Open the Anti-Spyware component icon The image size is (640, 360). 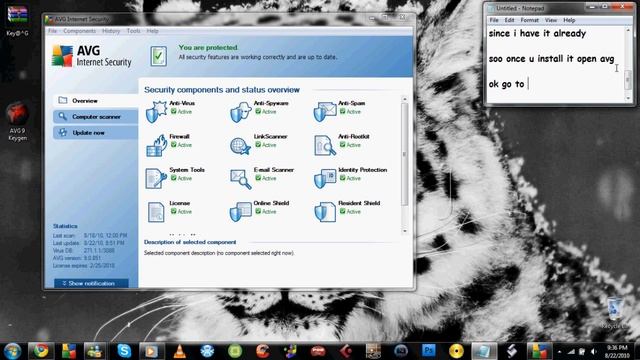click(x=240, y=112)
